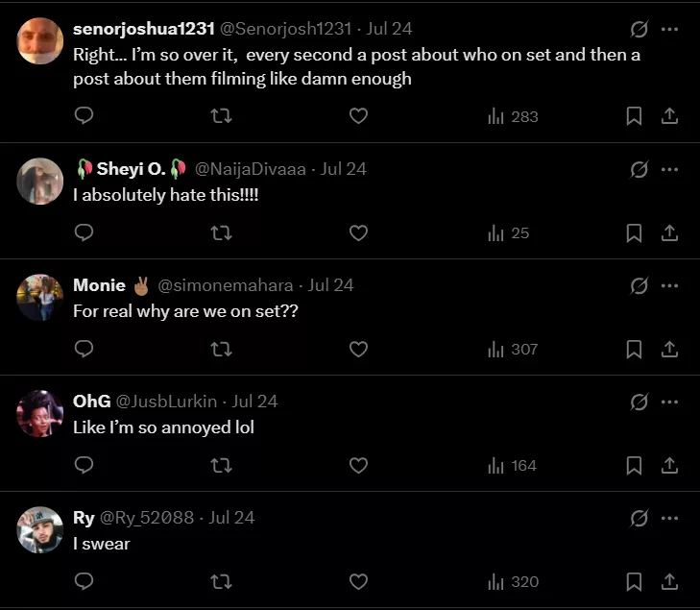Viewport: 700px width, 610px height.
Task: Open the @NaijaDivaaa handle link
Action: pos(251,169)
